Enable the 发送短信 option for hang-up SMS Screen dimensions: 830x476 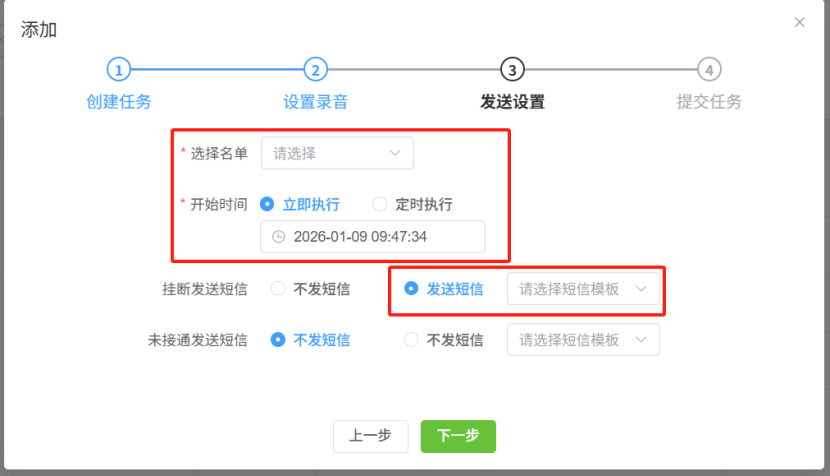[x=411, y=289]
